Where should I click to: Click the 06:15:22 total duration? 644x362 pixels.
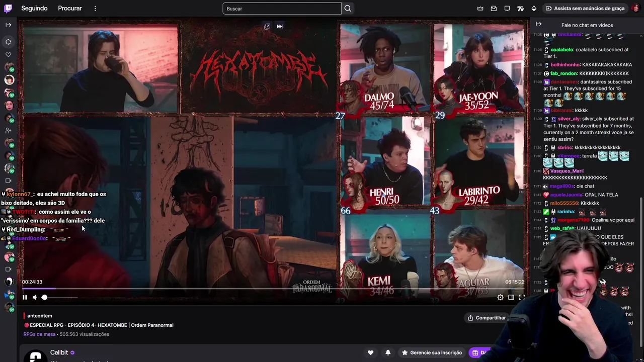coord(515,282)
